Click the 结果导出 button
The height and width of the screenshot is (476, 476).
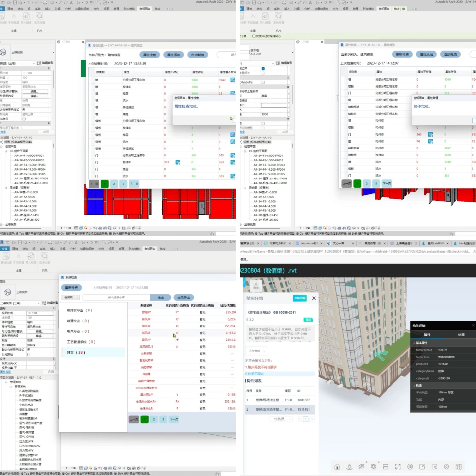[x=184, y=297]
